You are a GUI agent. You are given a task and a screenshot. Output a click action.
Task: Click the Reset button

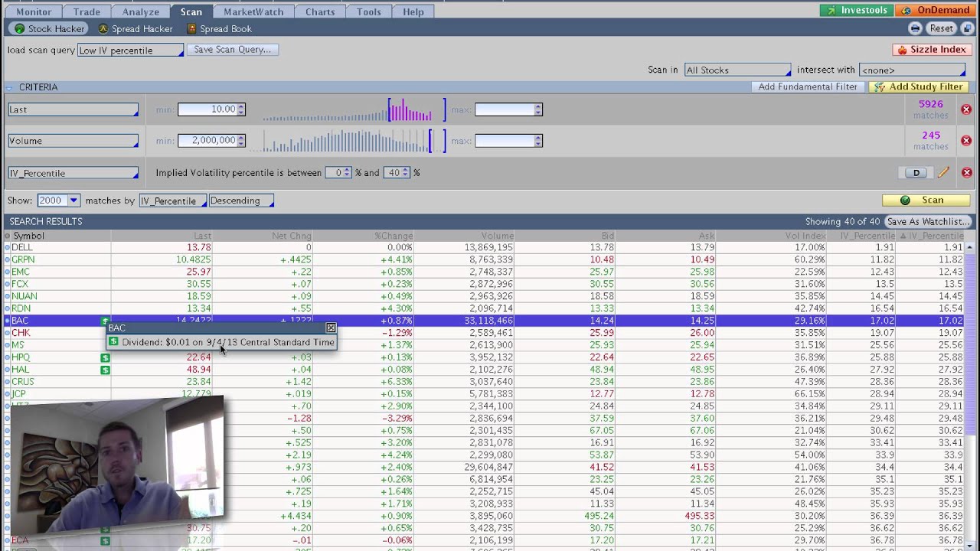[x=941, y=28]
